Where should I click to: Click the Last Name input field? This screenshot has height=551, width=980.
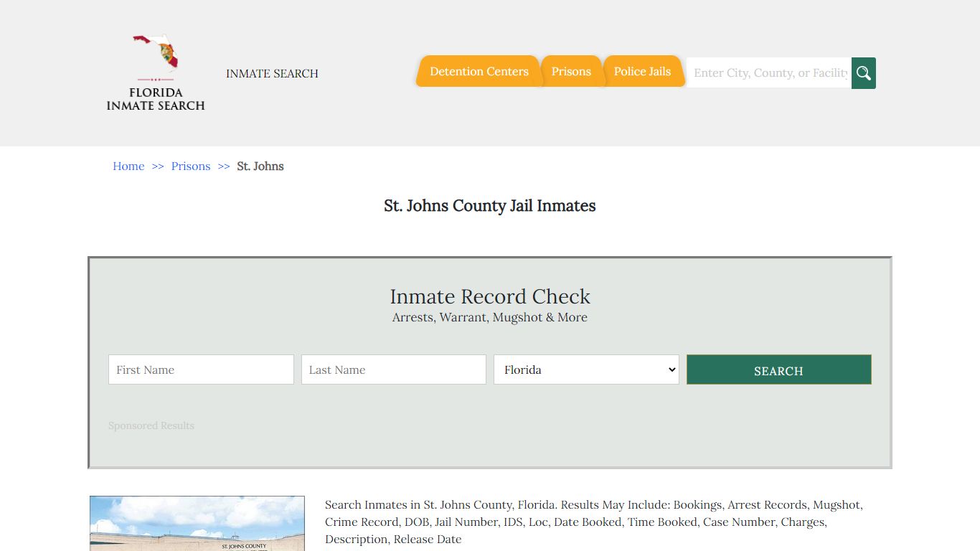(x=393, y=369)
